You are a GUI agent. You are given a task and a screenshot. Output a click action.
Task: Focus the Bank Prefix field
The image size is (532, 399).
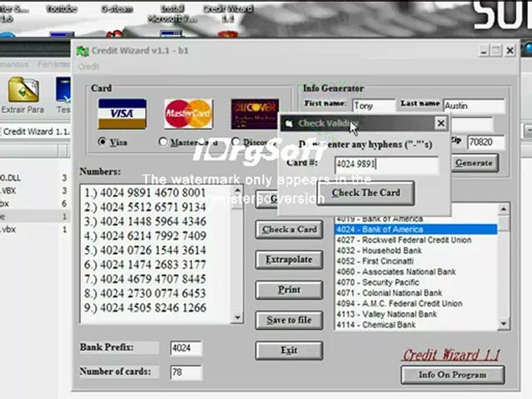pos(186,348)
